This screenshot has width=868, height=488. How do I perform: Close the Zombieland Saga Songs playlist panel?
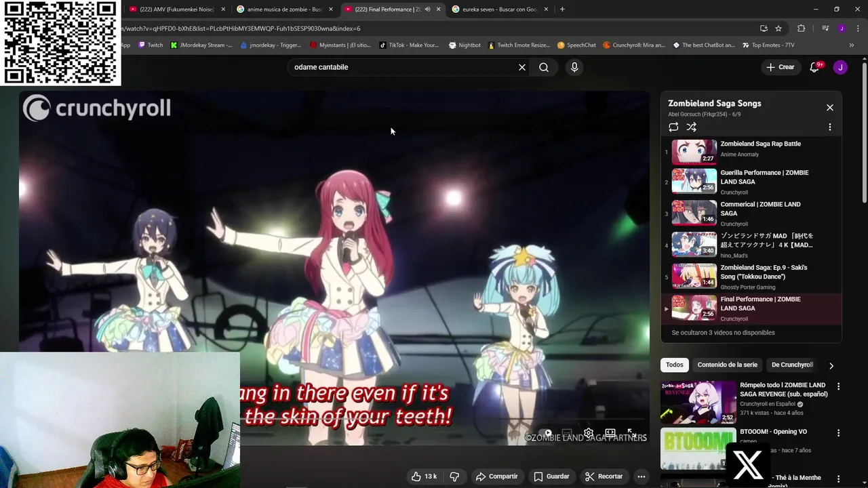(829, 108)
